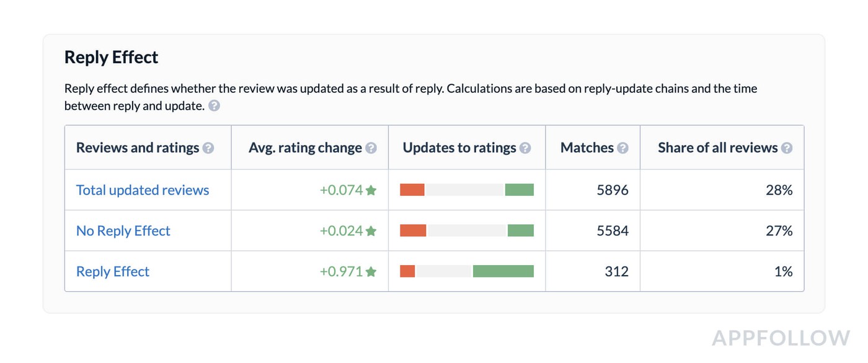Open Total updated reviews link
Screen dimensions: 868x363
pyautogui.click(x=143, y=190)
